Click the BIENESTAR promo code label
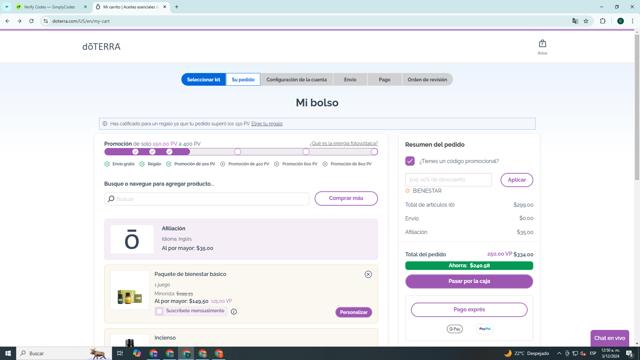Image resolution: width=640 pixels, height=360 pixels. 427,191
